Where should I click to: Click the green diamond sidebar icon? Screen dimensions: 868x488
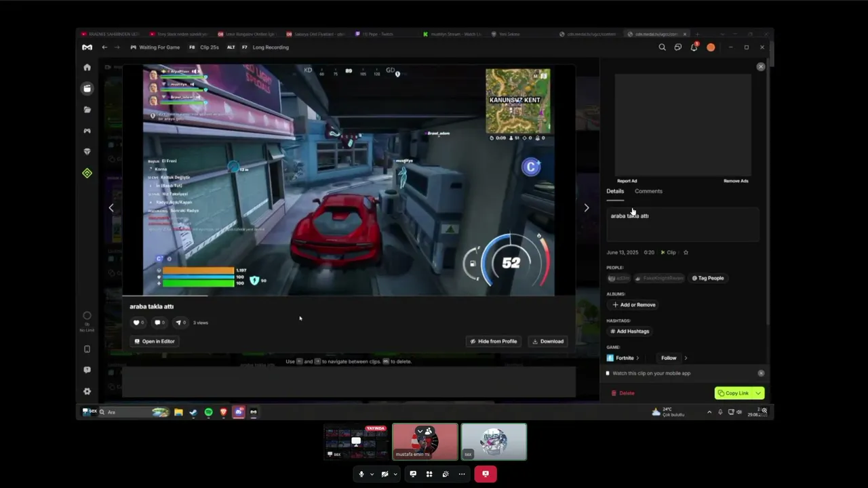coord(87,174)
